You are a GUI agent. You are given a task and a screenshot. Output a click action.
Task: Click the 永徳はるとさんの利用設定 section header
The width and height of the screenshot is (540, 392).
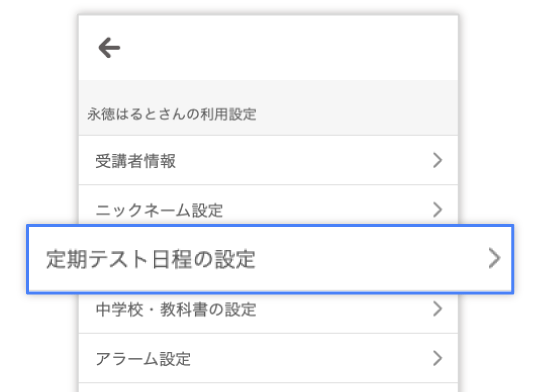click(172, 114)
